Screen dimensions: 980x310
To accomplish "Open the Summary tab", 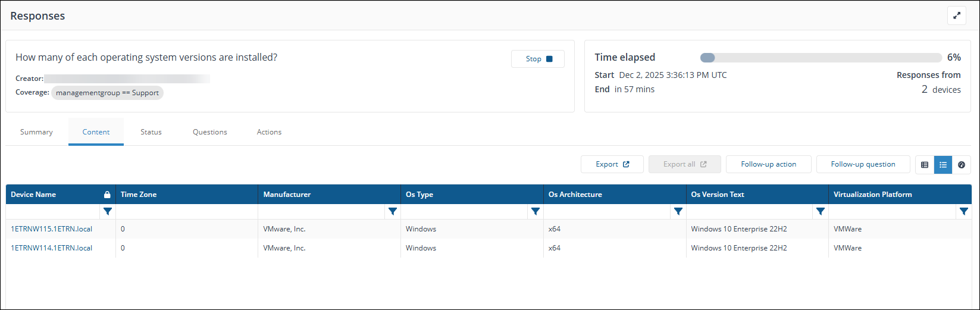I will click(x=36, y=132).
